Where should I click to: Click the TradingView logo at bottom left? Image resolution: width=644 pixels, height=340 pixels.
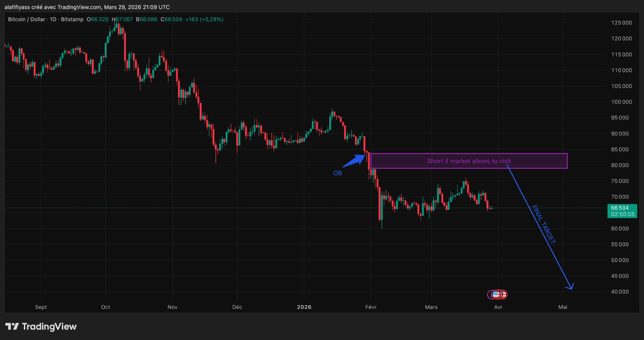(x=41, y=326)
